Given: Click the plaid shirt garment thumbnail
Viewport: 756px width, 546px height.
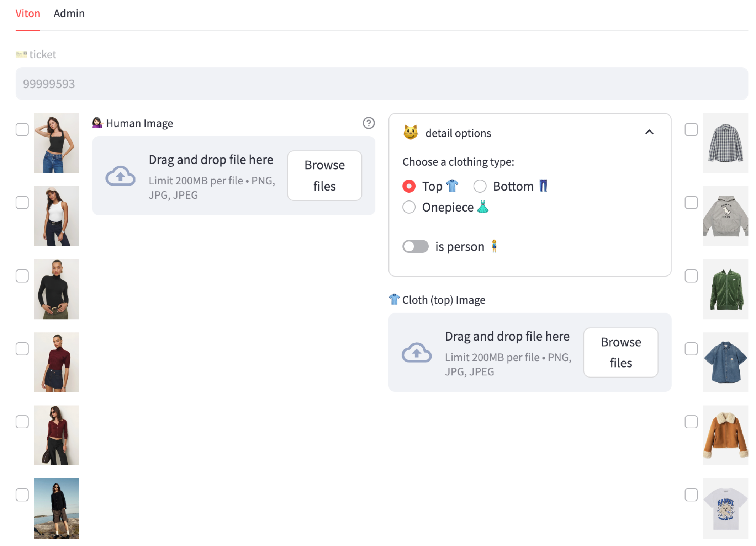Looking at the screenshot, I should click(725, 143).
